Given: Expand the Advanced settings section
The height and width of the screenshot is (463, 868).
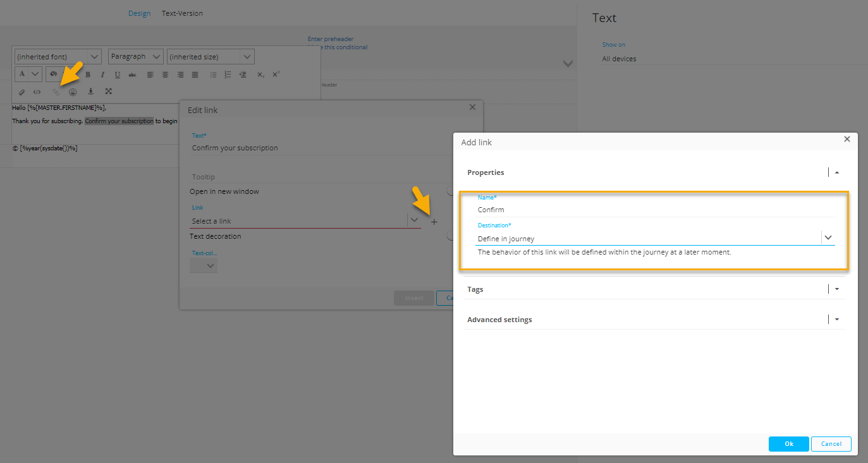Looking at the screenshot, I should pos(837,320).
